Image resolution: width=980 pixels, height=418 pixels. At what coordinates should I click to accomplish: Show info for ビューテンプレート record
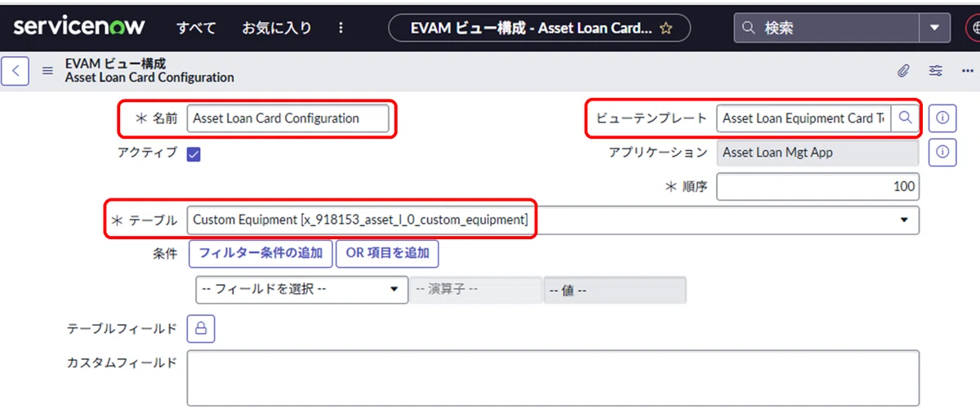[x=942, y=118]
